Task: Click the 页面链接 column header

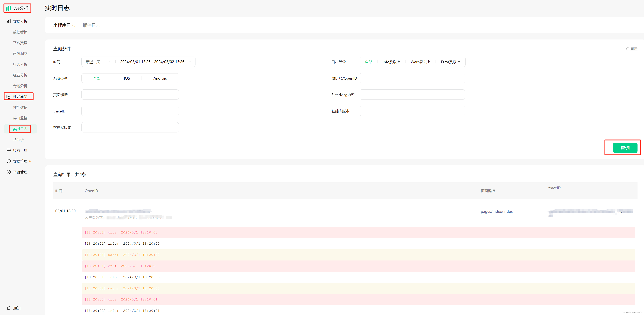Action: 488,191
